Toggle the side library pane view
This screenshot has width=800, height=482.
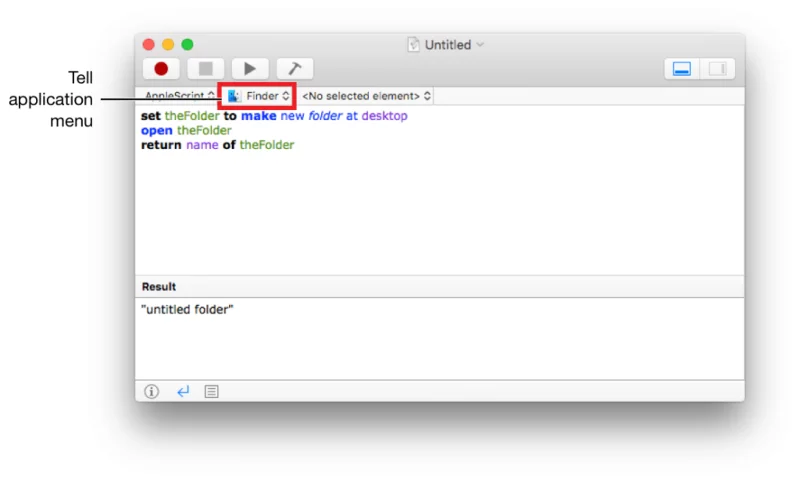[717, 69]
